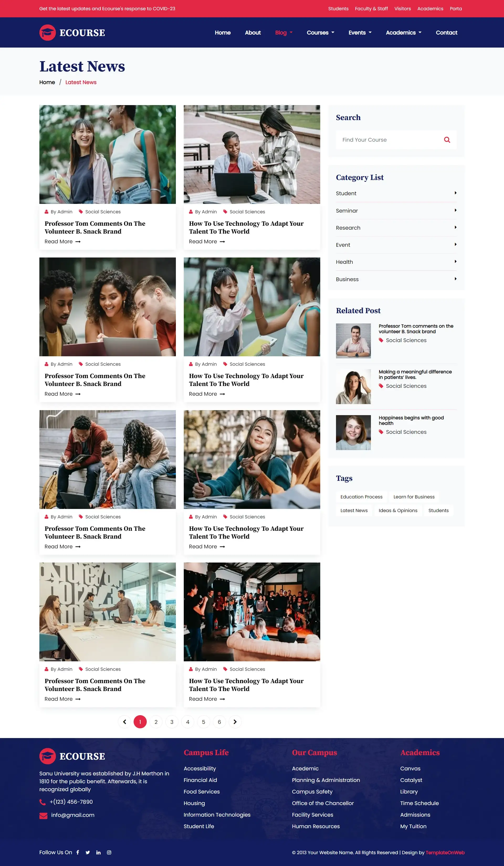Click the footer phone icon

43,802
